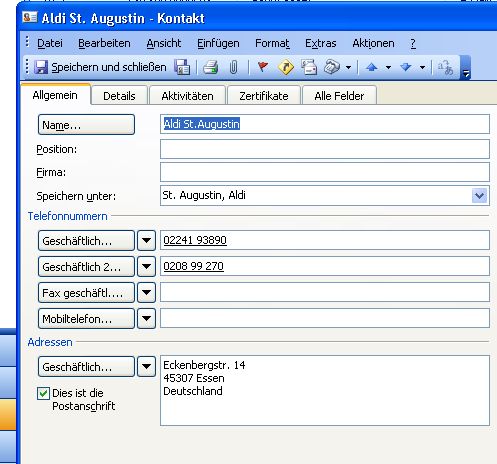This screenshot has height=464, width=497.
Task: Open dropdown arrow next to call icon
Action: click(348, 68)
